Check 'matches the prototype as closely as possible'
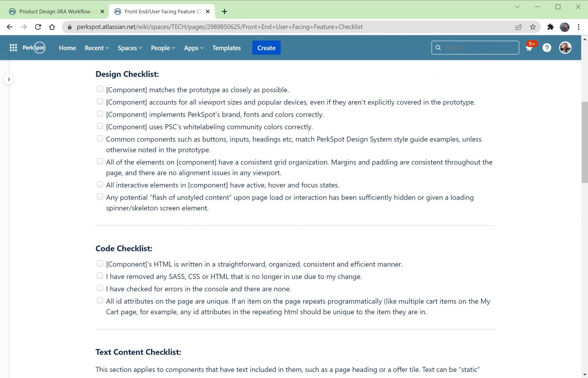The width and height of the screenshot is (588, 378). tap(100, 89)
